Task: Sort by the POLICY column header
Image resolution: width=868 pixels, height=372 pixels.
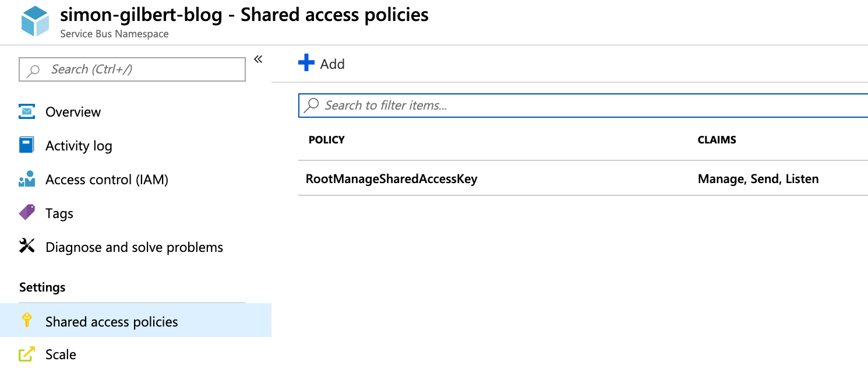Action: [x=326, y=140]
